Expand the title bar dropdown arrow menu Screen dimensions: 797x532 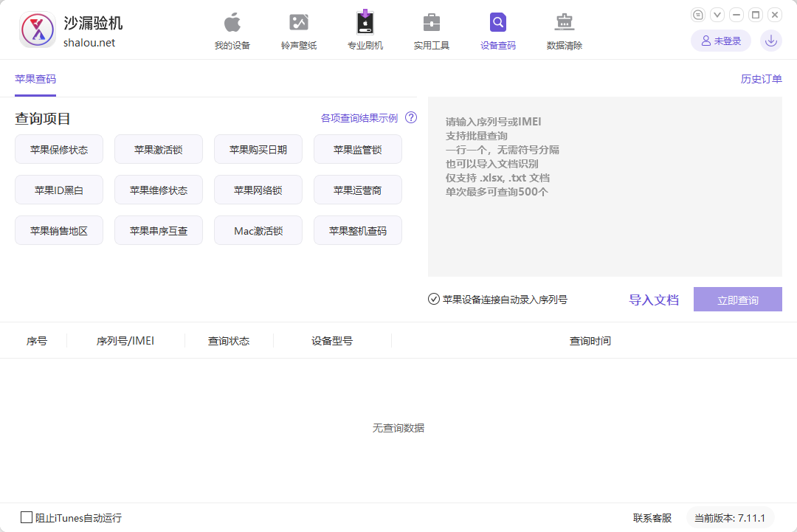717,15
